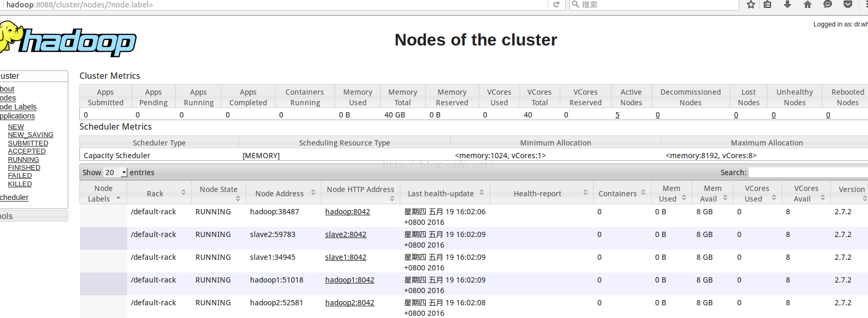
Task: Open the browser bookmarks list icon
Action: (767, 5)
